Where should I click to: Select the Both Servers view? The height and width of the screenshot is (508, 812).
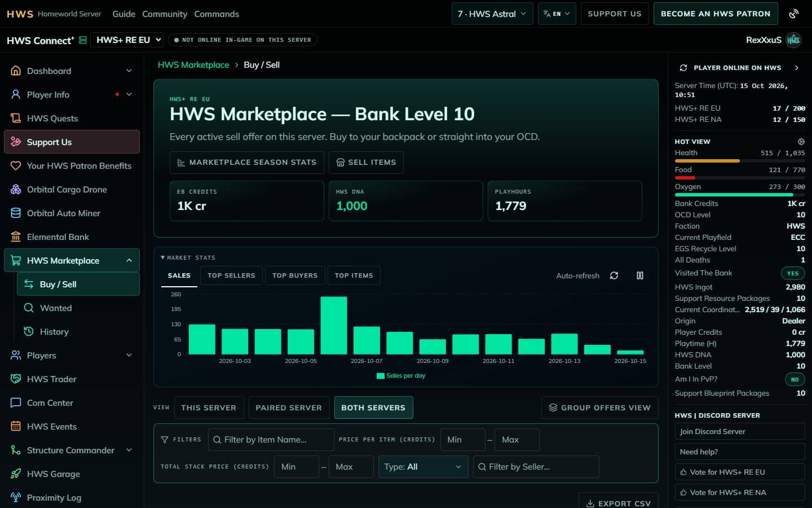pos(373,408)
